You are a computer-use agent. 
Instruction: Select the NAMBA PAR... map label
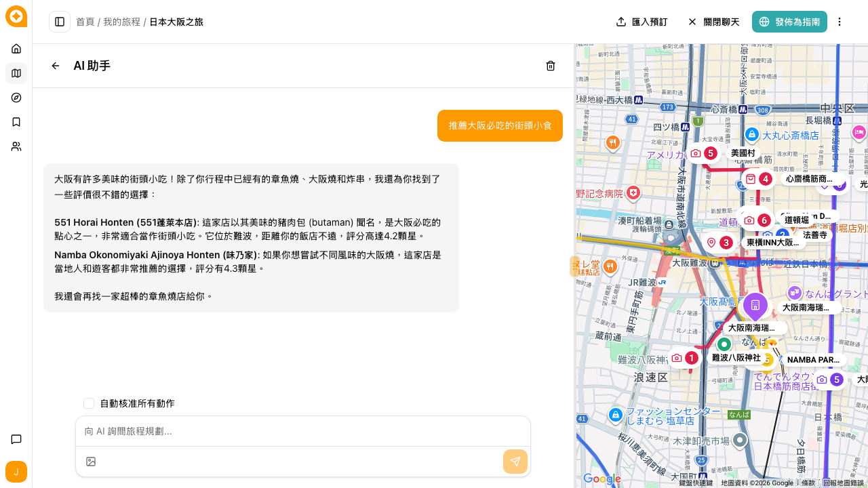point(814,360)
